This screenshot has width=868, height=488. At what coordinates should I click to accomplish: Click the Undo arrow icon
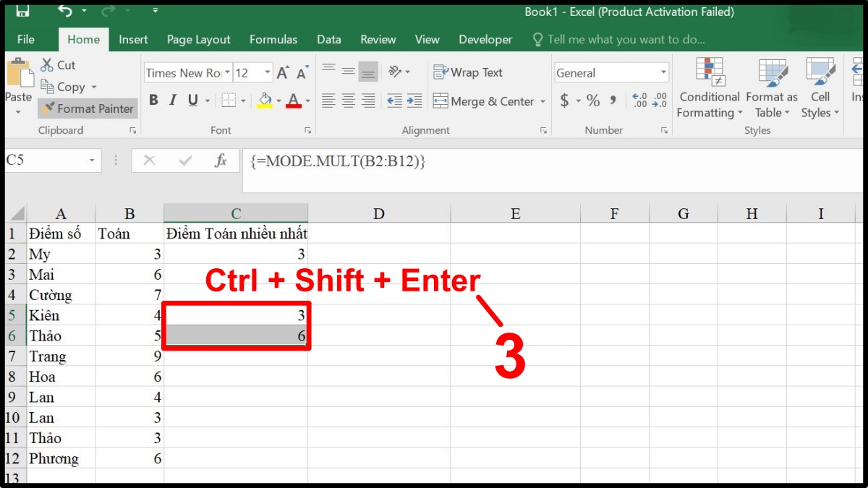coord(65,11)
